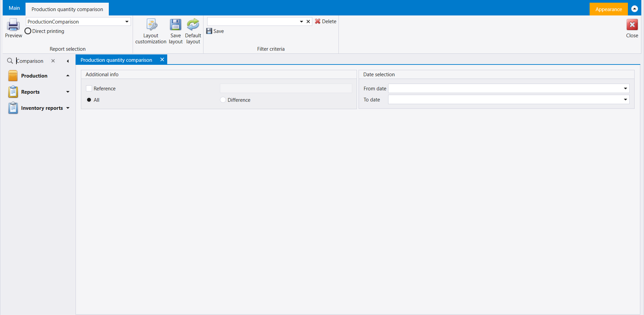Open the Appearance tab
The image size is (644, 315).
coord(608,9)
